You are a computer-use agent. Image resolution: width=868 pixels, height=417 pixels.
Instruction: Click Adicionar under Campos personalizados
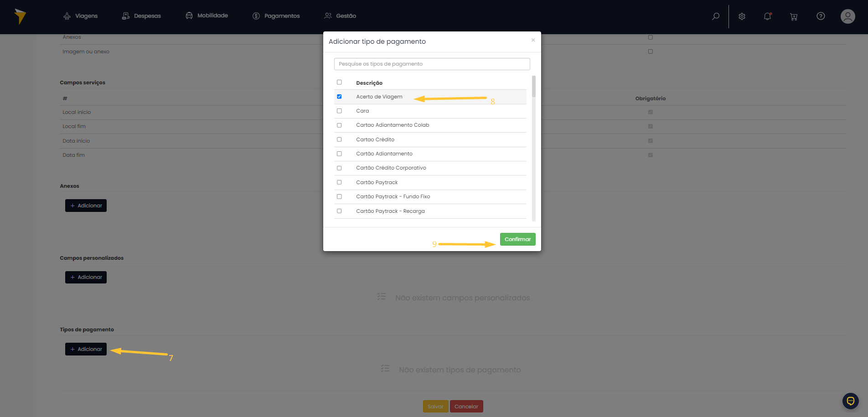[x=86, y=277]
